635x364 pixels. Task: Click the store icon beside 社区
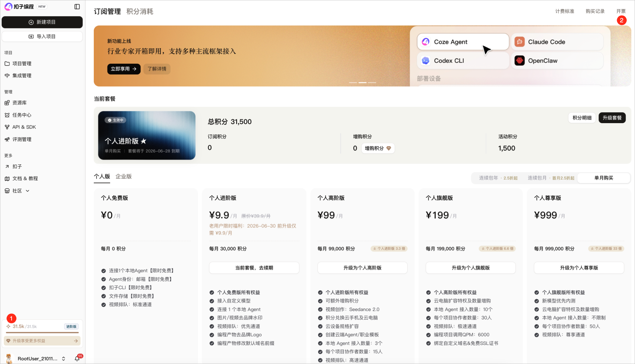pyautogui.click(x=7, y=191)
